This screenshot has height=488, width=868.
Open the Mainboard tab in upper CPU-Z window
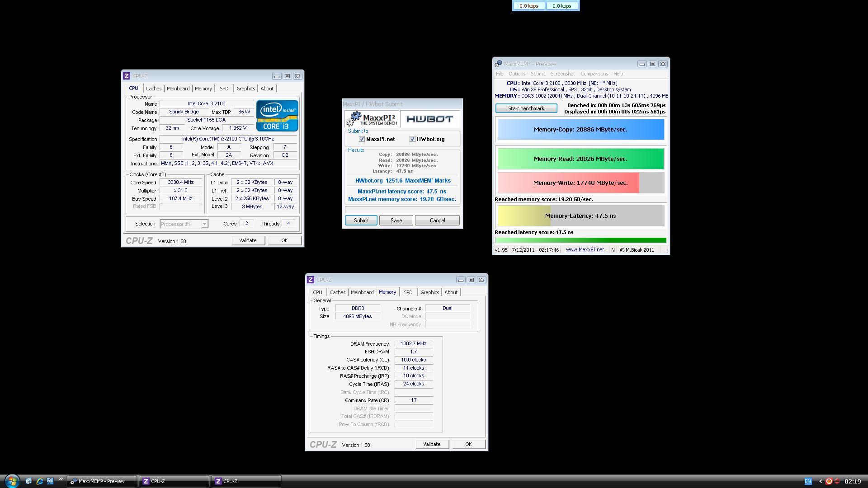(178, 89)
